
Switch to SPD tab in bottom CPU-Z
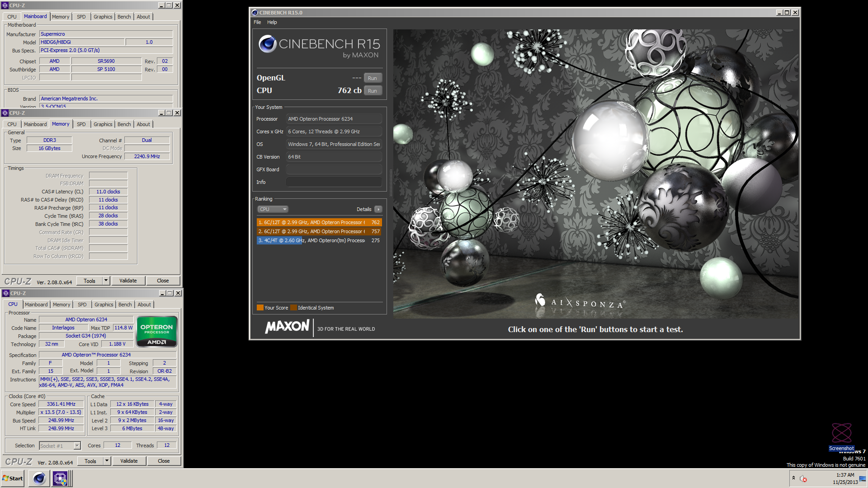coord(82,305)
